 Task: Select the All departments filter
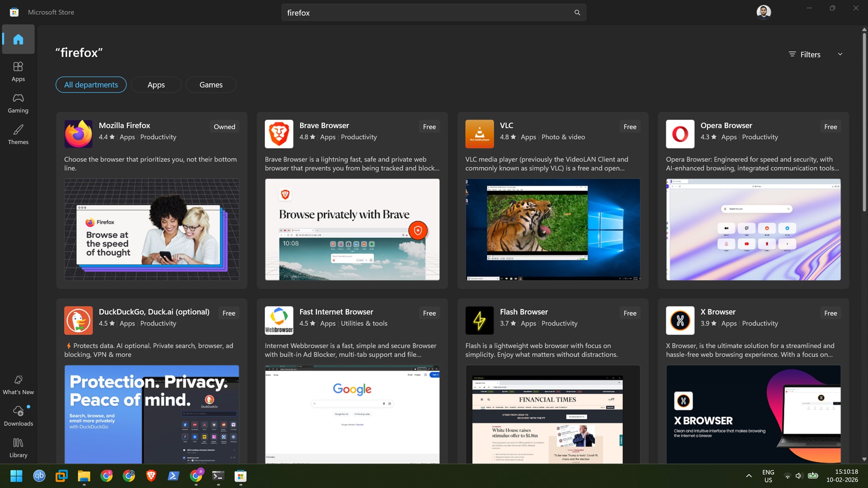(90, 84)
